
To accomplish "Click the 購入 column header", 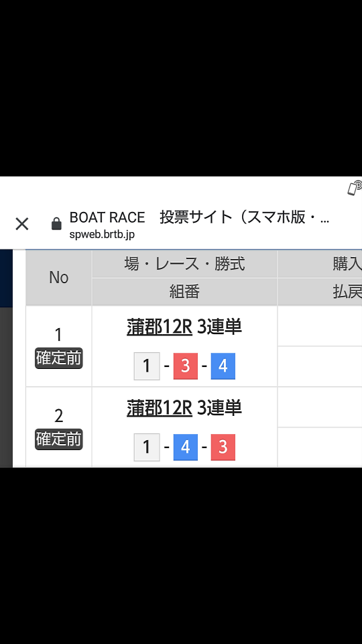I will click(320, 264).
